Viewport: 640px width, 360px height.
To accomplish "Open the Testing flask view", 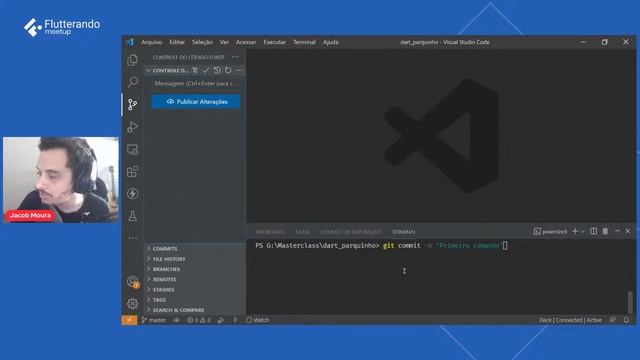I will tap(132, 216).
